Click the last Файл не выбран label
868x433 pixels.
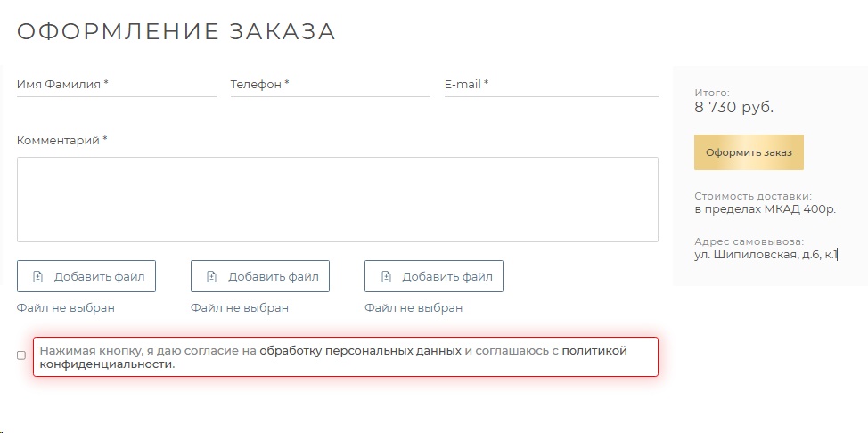[414, 308]
